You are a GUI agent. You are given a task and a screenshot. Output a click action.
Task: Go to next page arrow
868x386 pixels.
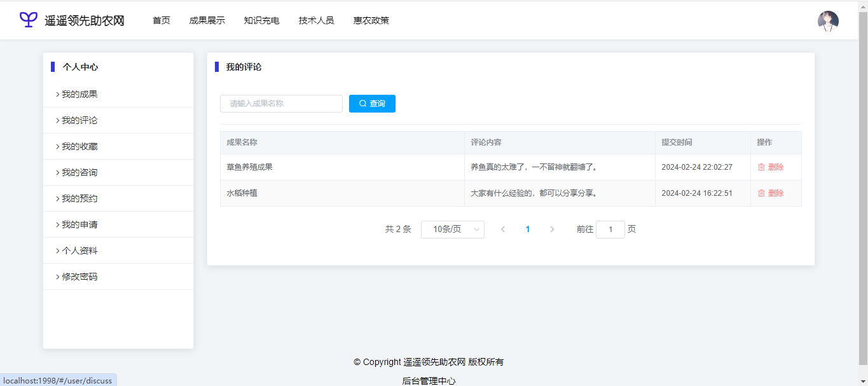coord(552,230)
